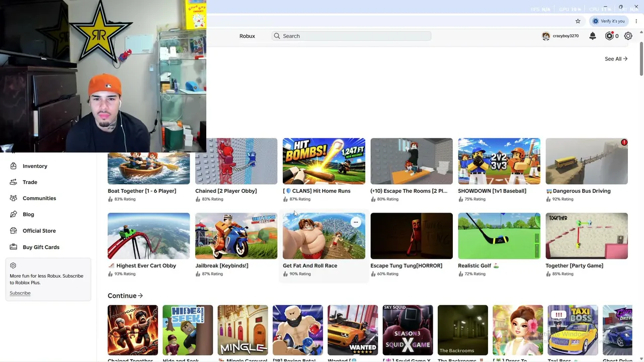Bookmark this page with the star icon
Viewport: 644px width, 362px height.
(578, 21)
